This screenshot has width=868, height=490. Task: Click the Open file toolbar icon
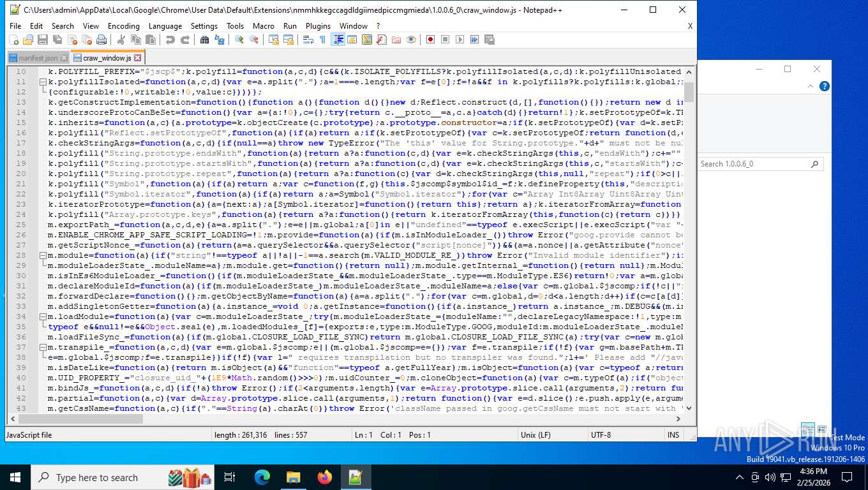(x=28, y=40)
